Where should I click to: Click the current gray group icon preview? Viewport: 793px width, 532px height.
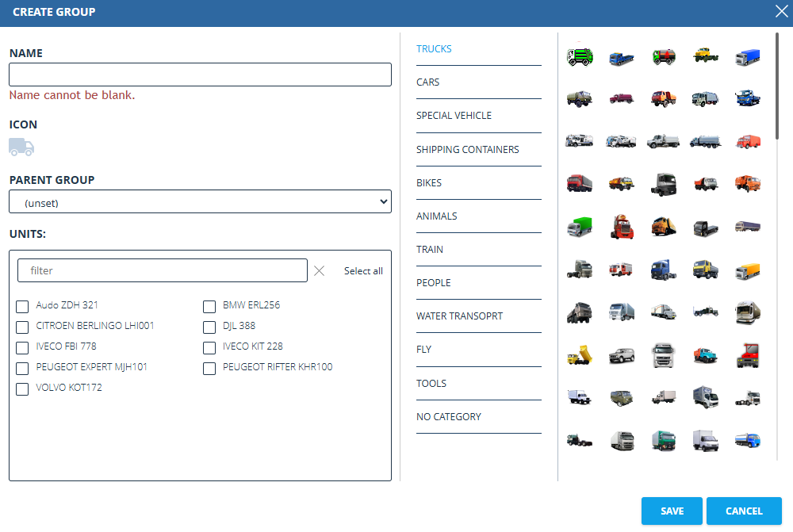(21, 147)
